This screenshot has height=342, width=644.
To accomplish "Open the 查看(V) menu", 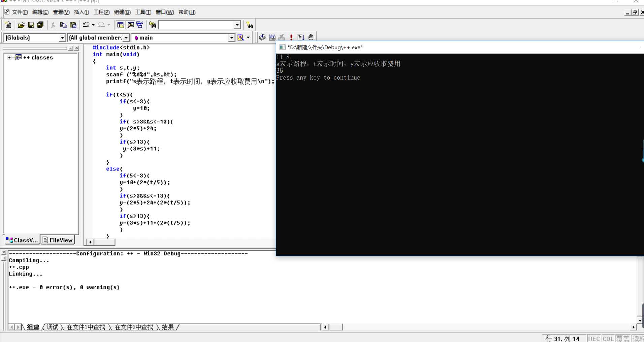I will coord(61,12).
